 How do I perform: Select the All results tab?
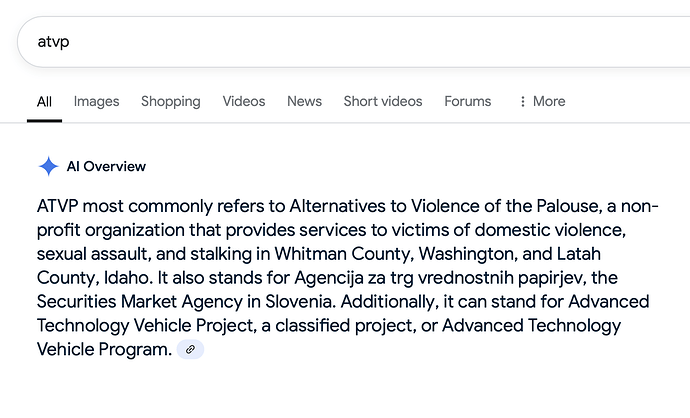click(x=44, y=102)
